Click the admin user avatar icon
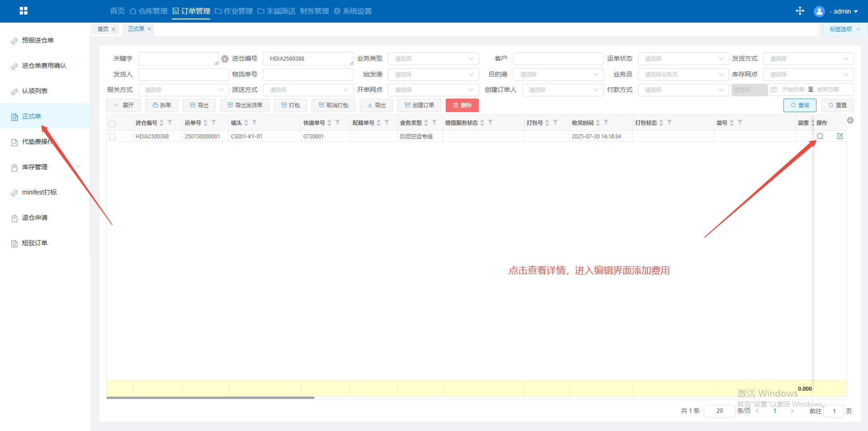This screenshot has width=868, height=431. pos(819,11)
